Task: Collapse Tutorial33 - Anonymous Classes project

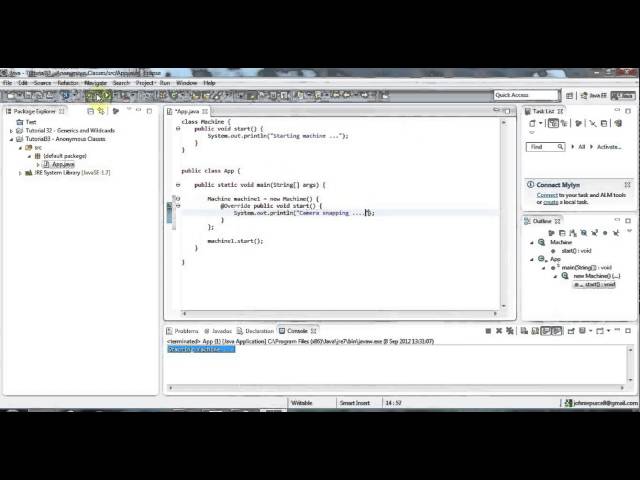Action: (x=11, y=139)
